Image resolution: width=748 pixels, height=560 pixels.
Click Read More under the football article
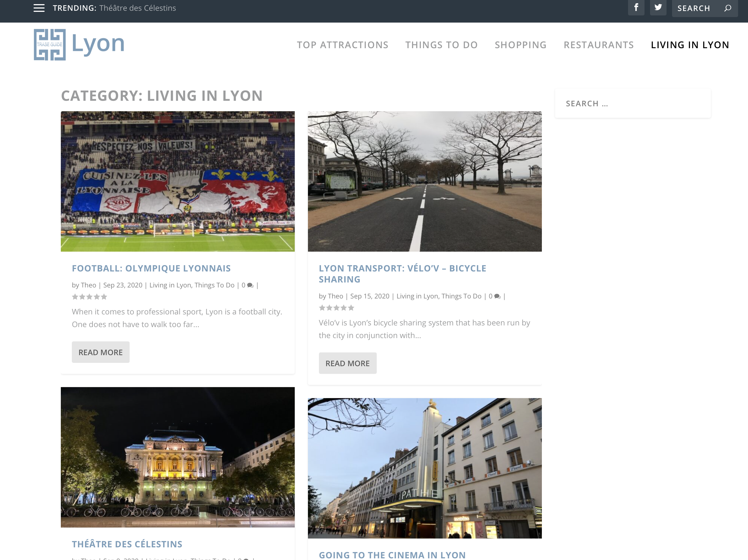100,352
